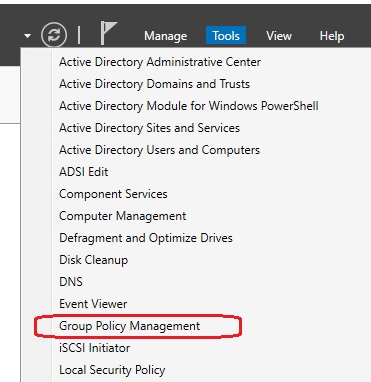Close the highlighted Tools menu
The image size is (371, 382).
pyautogui.click(x=226, y=35)
